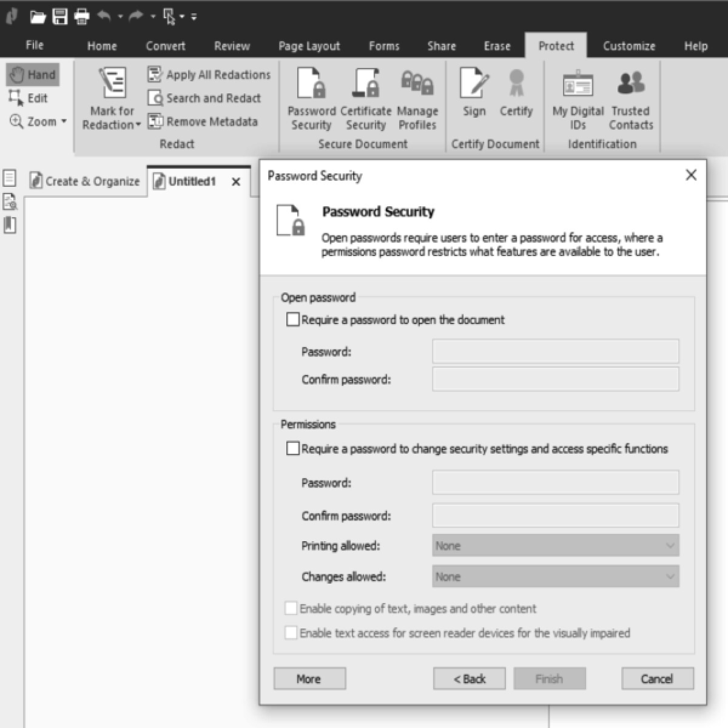728x728 pixels.
Task: Switch to the Erase ribbon tab
Action: (x=497, y=45)
